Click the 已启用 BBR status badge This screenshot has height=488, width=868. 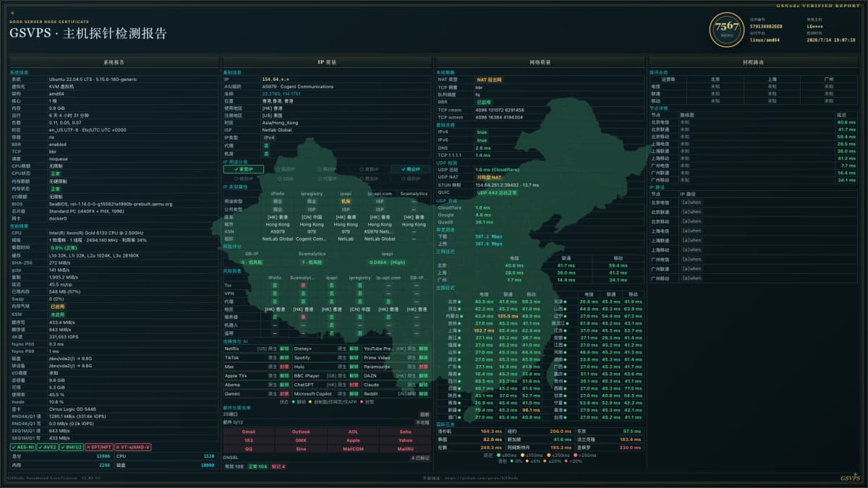(x=484, y=102)
